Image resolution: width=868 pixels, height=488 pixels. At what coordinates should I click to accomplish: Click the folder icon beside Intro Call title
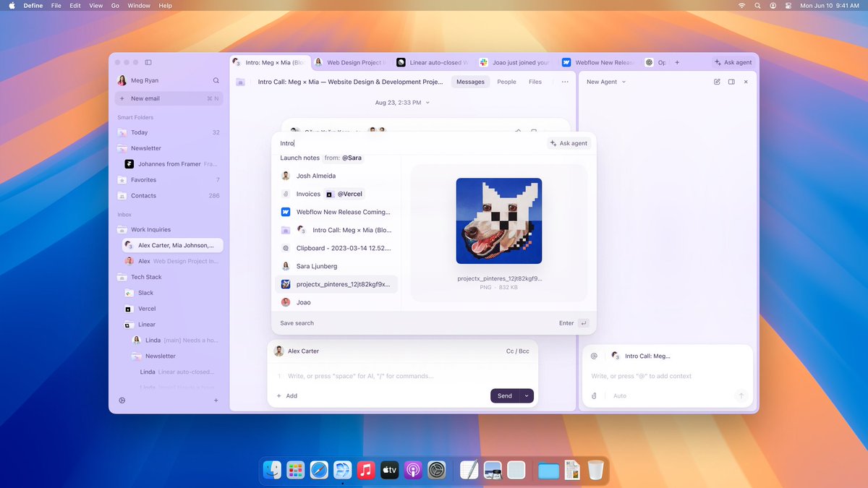point(240,82)
